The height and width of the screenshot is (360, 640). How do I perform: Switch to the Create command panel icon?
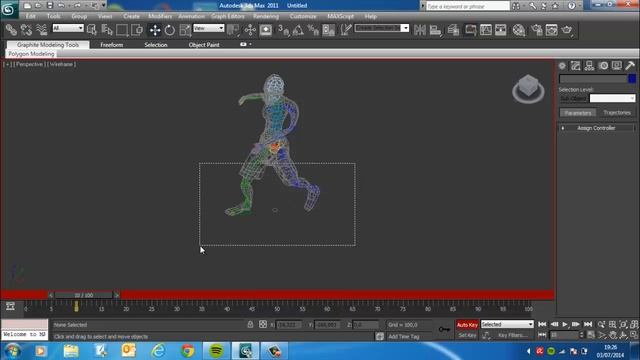pyautogui.click(x=562, y=66)
